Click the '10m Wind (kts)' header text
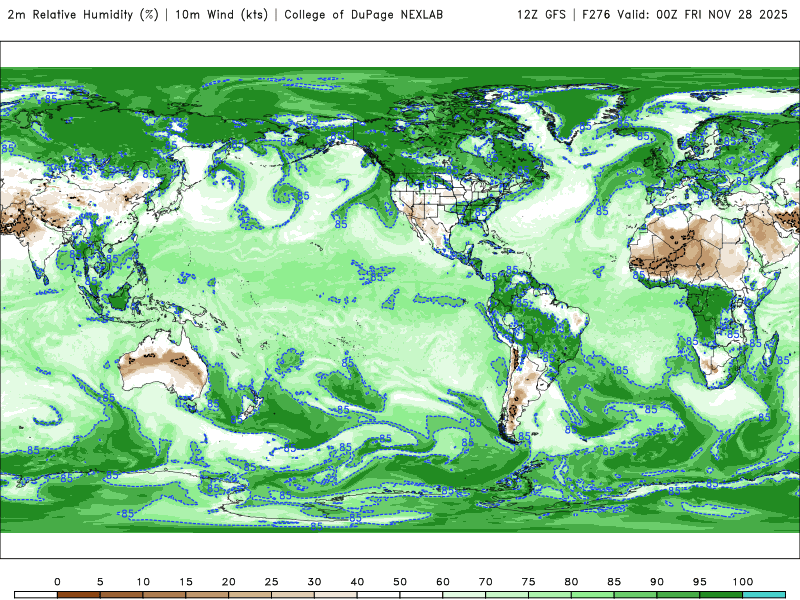This screenshot has width=800, height=600. pyautogui.click(x=221, y=15)
